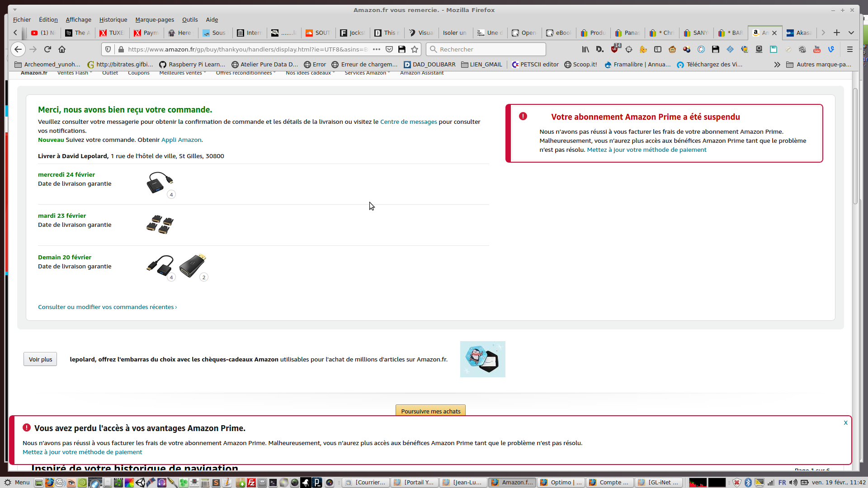
Task: Show more bookmarks toolbar items chevron
Action: point(777,65)
